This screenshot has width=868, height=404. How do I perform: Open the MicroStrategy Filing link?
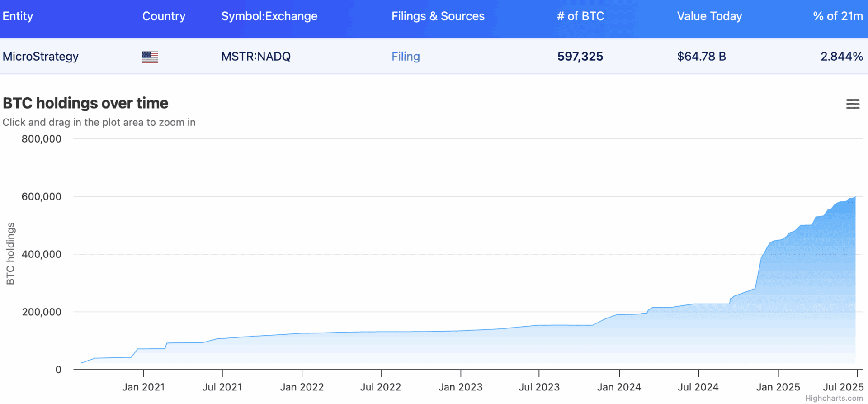406,57
